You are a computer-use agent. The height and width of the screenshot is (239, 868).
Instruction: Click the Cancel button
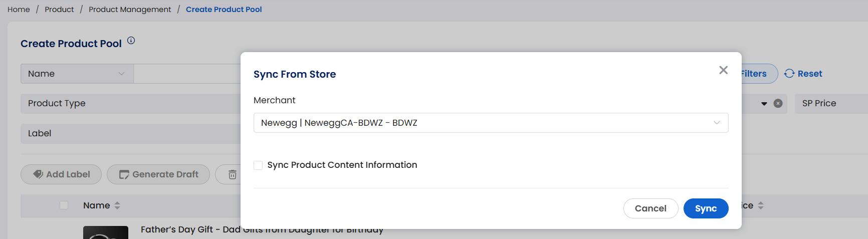click(650, 208)
